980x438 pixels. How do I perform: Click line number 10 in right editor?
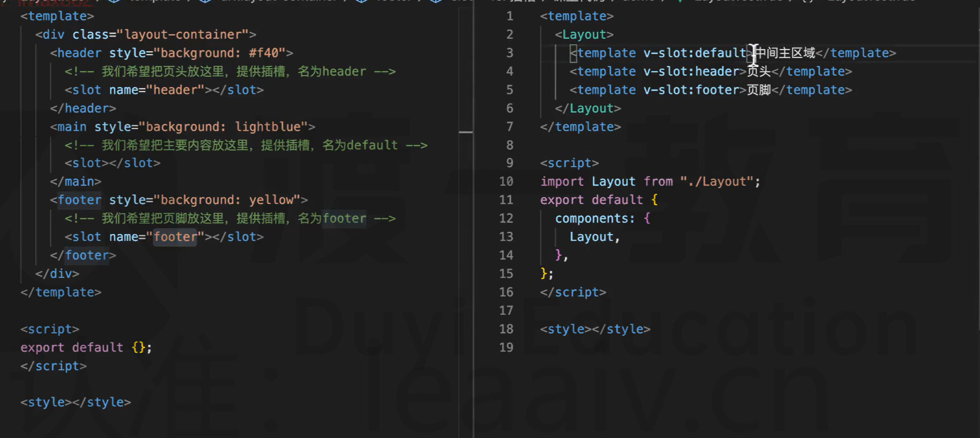click(x=506, y=182)
